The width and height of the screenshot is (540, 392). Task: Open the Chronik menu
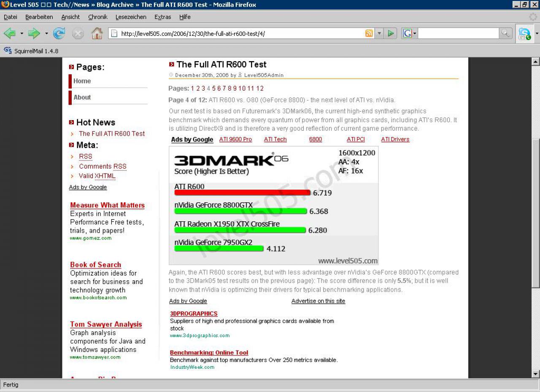(x=98, y=17)
